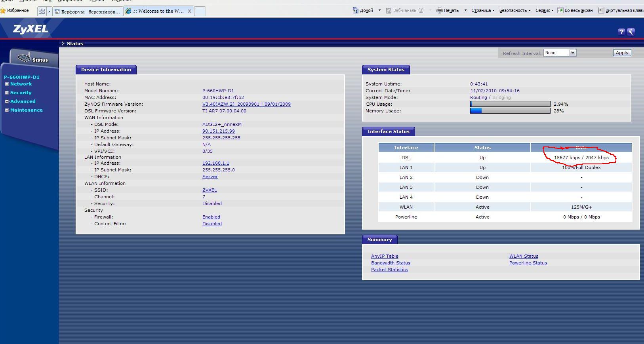The height and width of the screenshot is (344, 644).
Task: Click the router Status icon in sidebar
Action: click(25, 58)
